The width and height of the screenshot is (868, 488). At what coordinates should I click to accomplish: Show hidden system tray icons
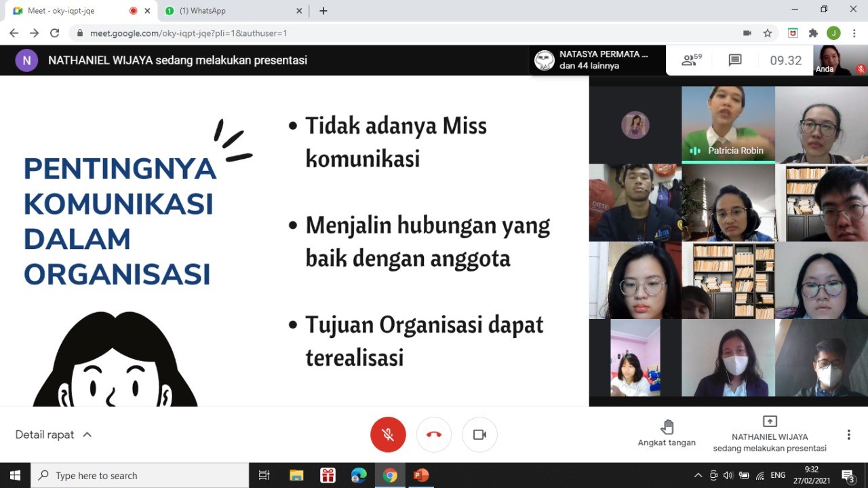tap(698, 475)
